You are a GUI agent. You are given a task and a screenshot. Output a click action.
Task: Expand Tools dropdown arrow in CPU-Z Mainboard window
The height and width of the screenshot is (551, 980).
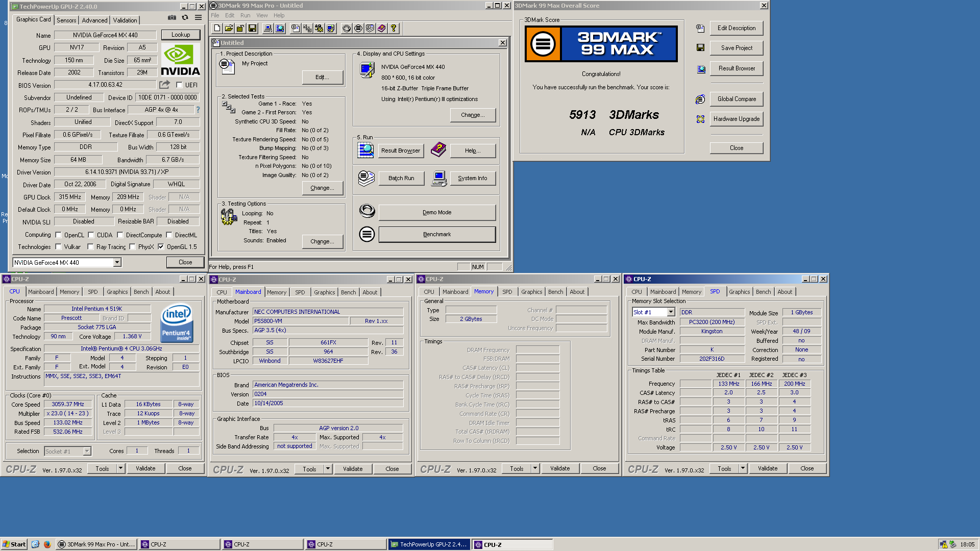tap(328, 469)
